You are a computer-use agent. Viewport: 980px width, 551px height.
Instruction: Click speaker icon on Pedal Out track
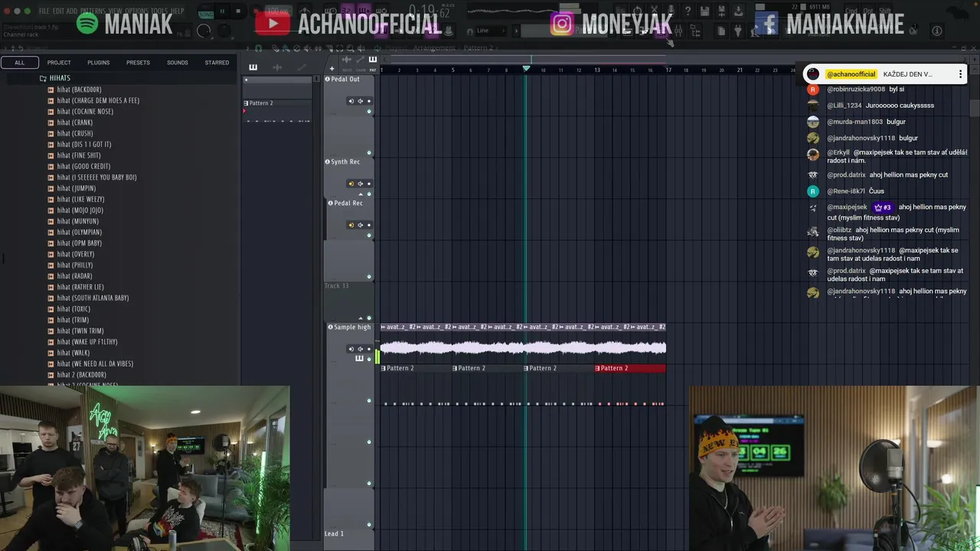360,101
